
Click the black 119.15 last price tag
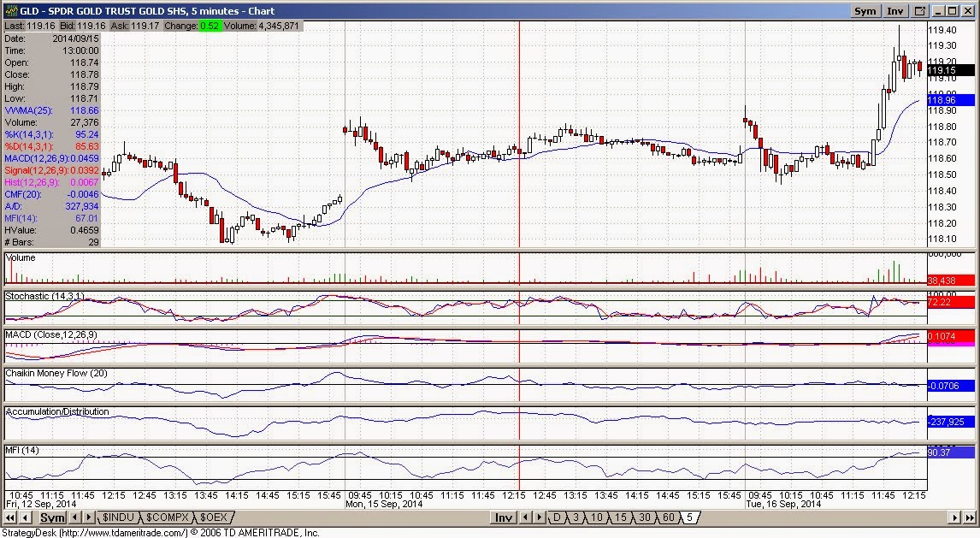pos(951,71)
